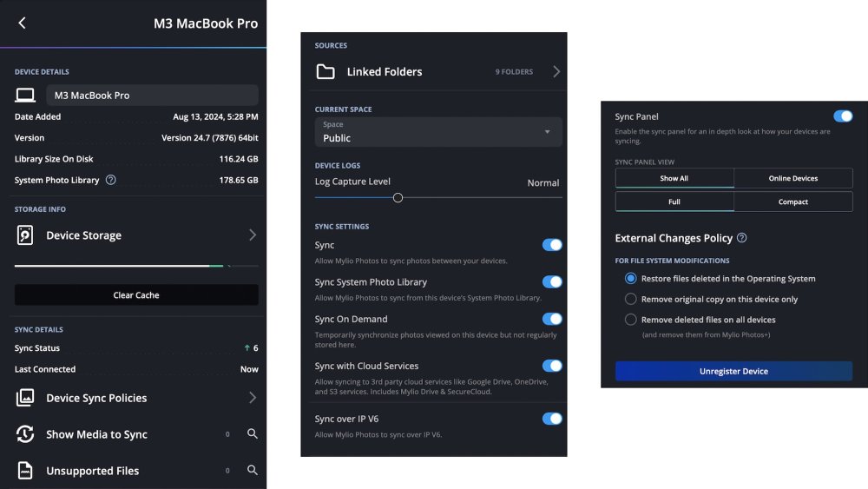Image resolution: width=868 pixels, height=489 pixels.
Task: Disable Sync with Cloud Services
Action: pos(552,366)
